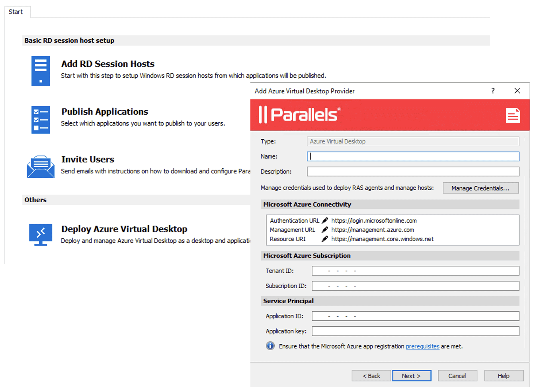Click the Add RD Session Hosts description text
Viewport: 537px width, 392px height.
[193, 76]
